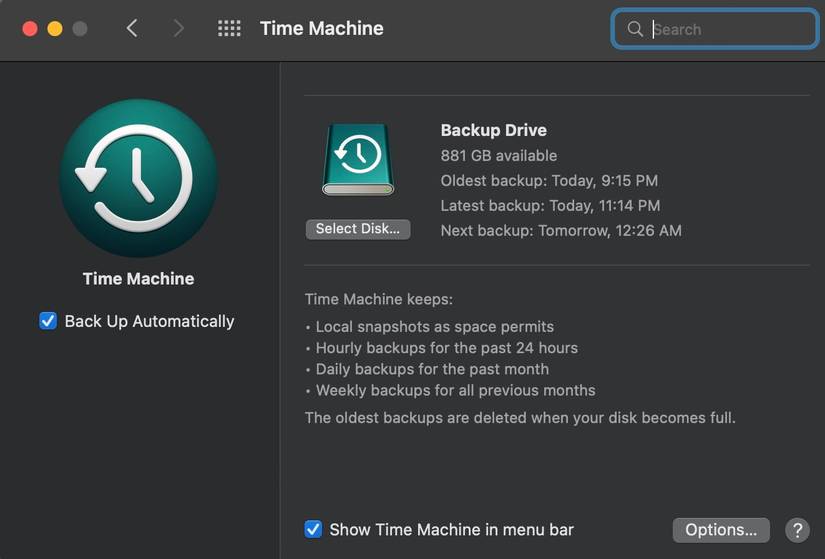Image resolution: width=825 pixels, height=559 pixels.
Task: Click the large Time Machine clock icon
Action: tap(138, 179)
